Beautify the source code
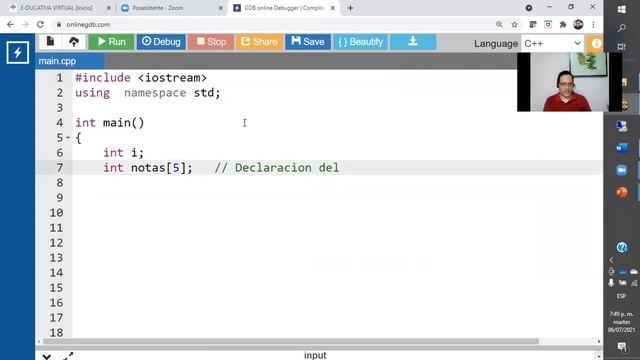The height and width of the screenshot is (360, 640). point(360,42)
